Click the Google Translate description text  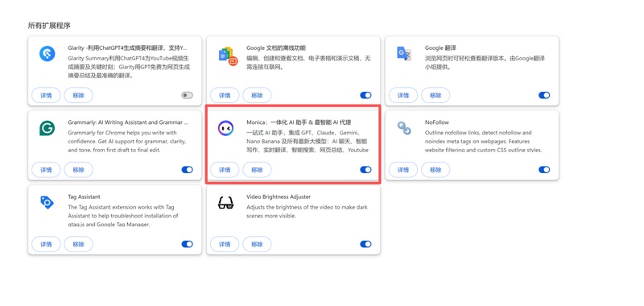tap(485, 63)
